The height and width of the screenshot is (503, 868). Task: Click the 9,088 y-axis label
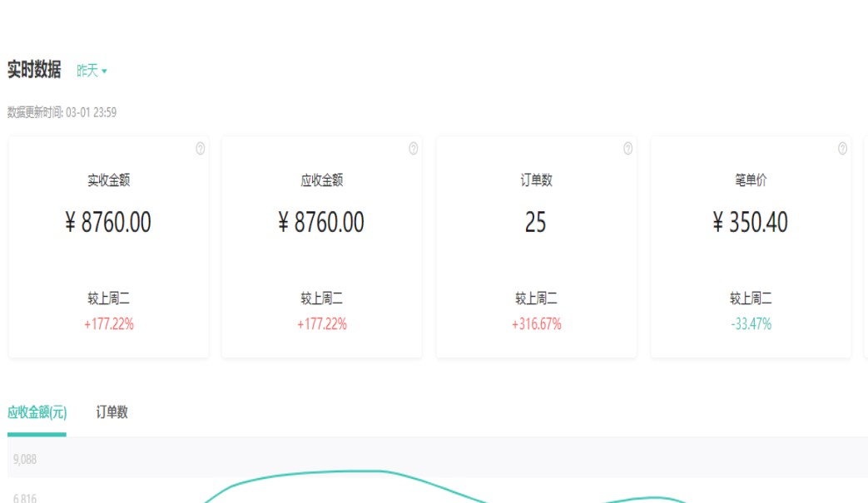tap(25, 459)
